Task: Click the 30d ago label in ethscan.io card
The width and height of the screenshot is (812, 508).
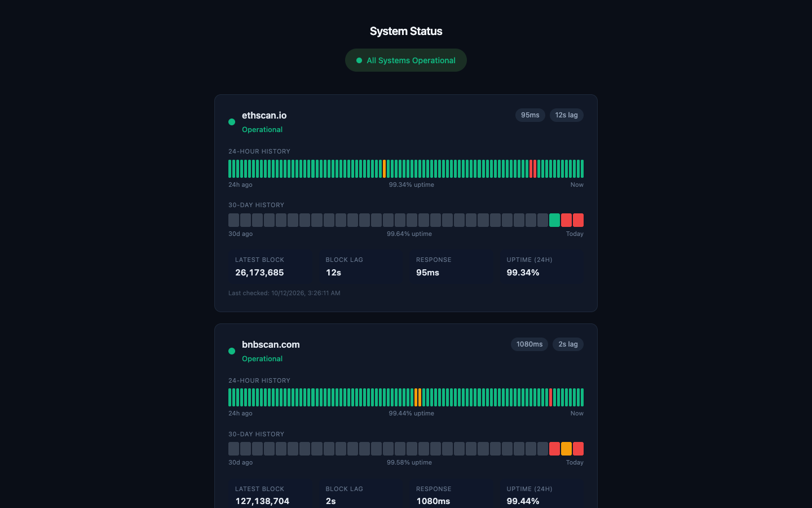Action: 240,234
